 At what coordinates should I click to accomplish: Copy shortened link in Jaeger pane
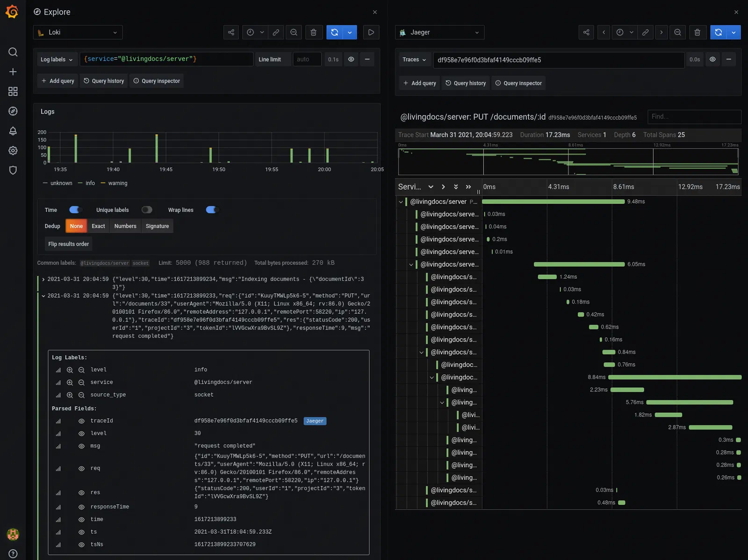click(645, 32)
